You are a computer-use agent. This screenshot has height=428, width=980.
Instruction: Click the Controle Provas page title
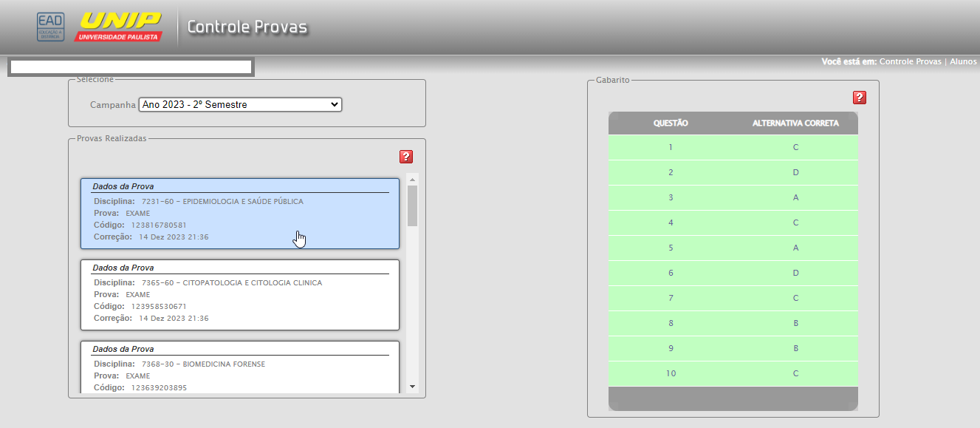247,27
